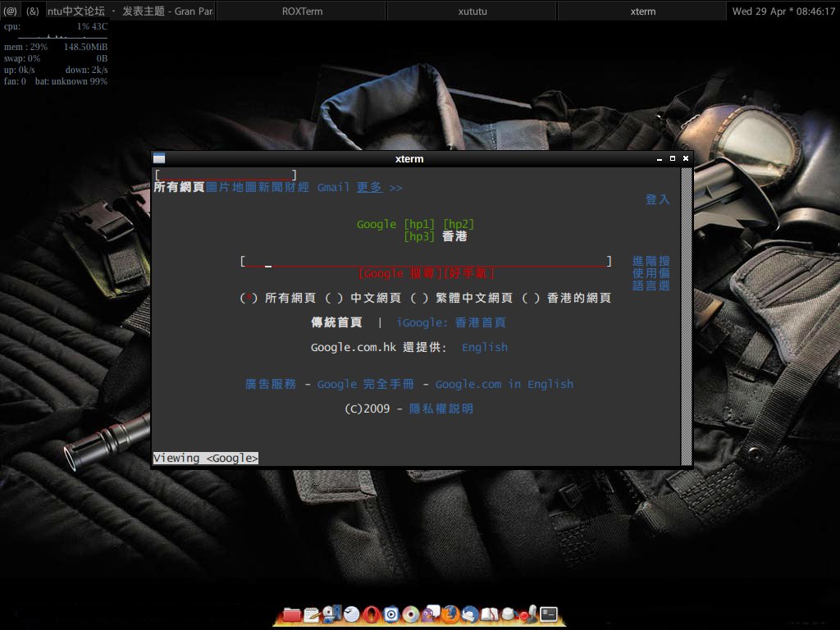Open the 廣告服務 advertising link
The height and width of the screenshot is (630, 840).
coord(271,384)
